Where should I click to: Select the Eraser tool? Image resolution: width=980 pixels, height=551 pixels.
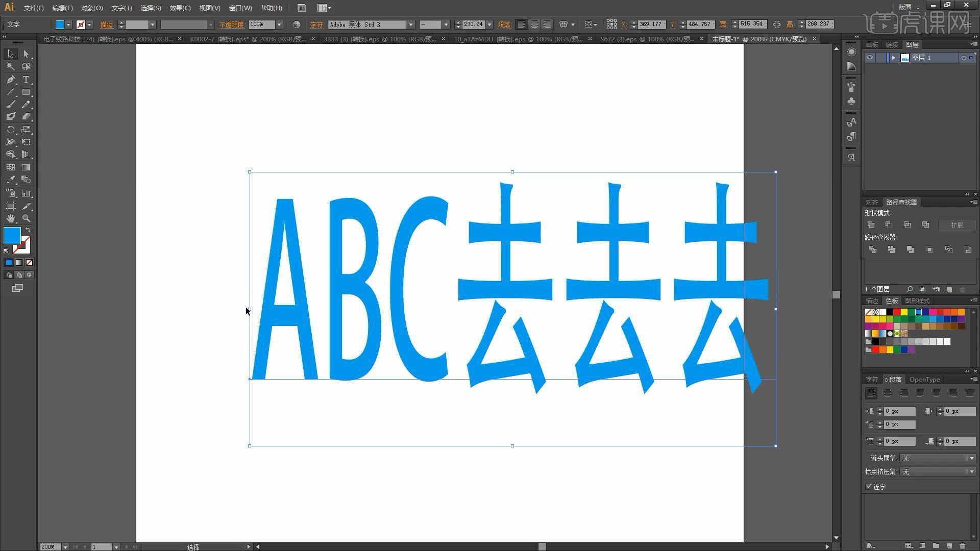pos(26,117)
